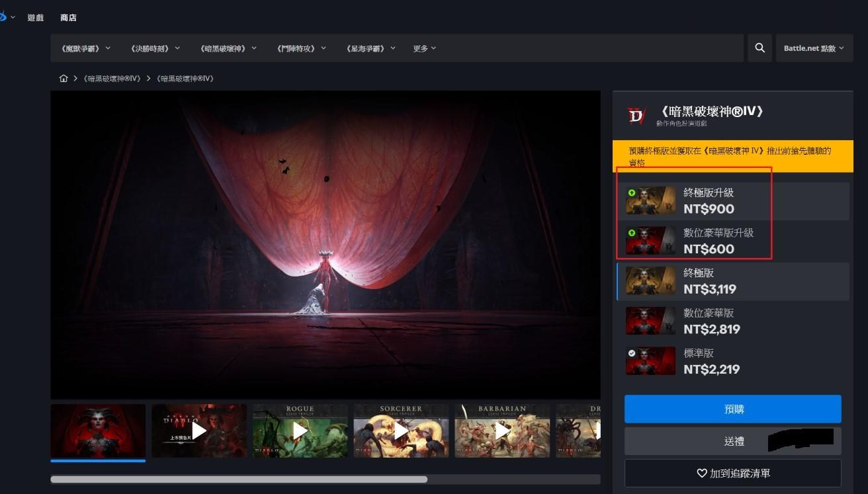The image size is (868, 494).
Task: Open the 更多 dropdown menu
Action: pos(425,48)
